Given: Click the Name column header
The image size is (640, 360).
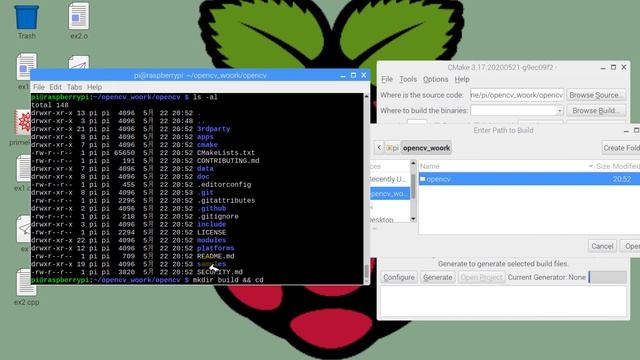Looking at the screenshot, I should pos(430,166).
